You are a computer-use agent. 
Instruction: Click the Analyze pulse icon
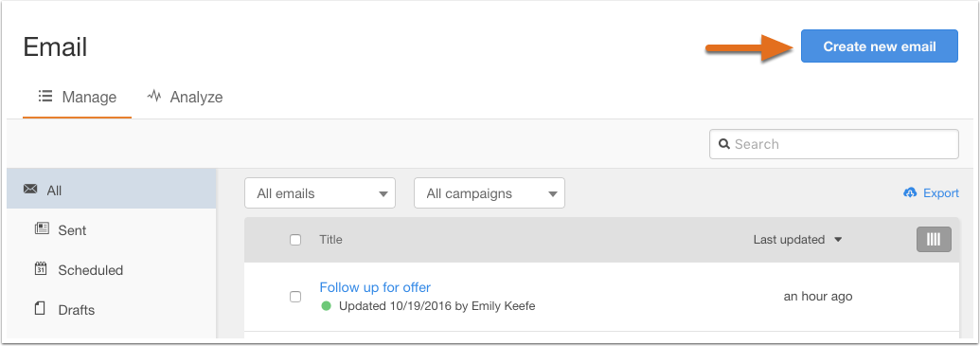click(153, 96)
